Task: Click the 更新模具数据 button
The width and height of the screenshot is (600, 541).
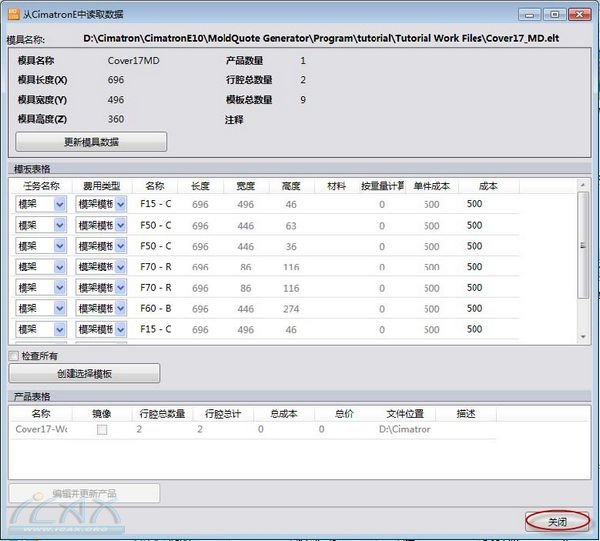Action: click(x=91, y=142)
